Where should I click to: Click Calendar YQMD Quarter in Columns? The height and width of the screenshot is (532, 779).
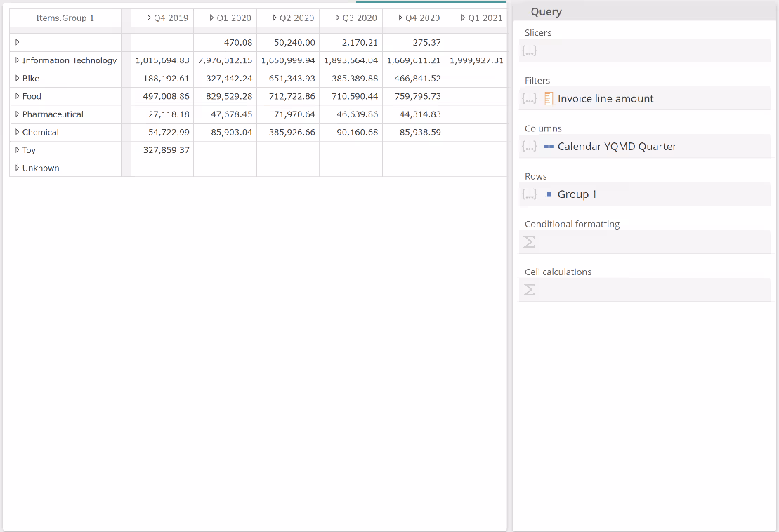[x=617, y=147]
